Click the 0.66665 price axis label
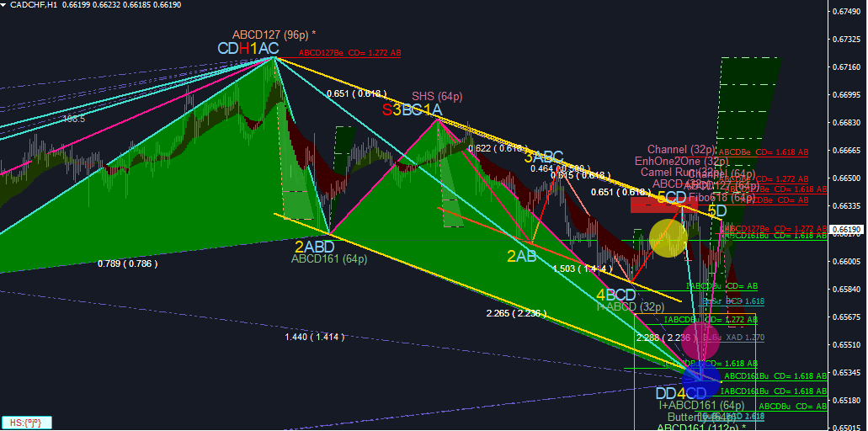Screen dimensions: 868x431 coord(847,150)
